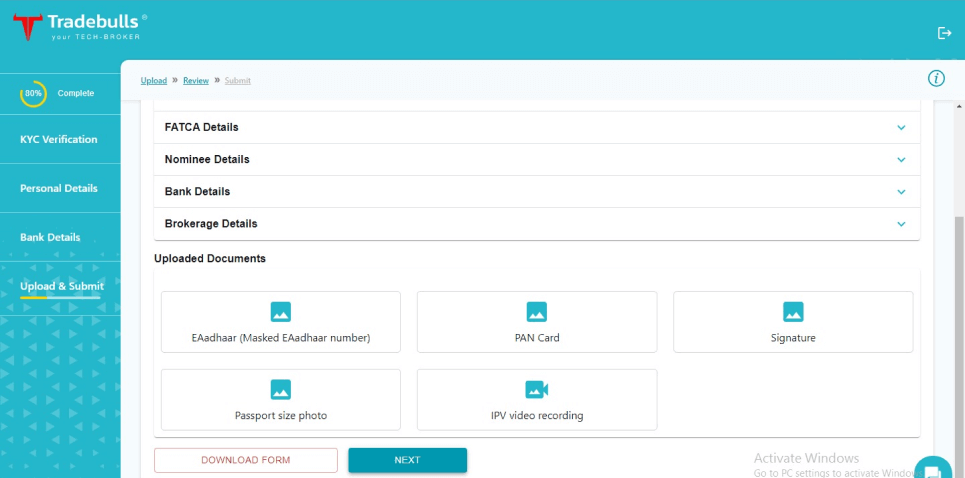The width and height of the screenshot is (965, 478).
Task: Open the chat support bubble icon
Action: [x=932, y=471]
